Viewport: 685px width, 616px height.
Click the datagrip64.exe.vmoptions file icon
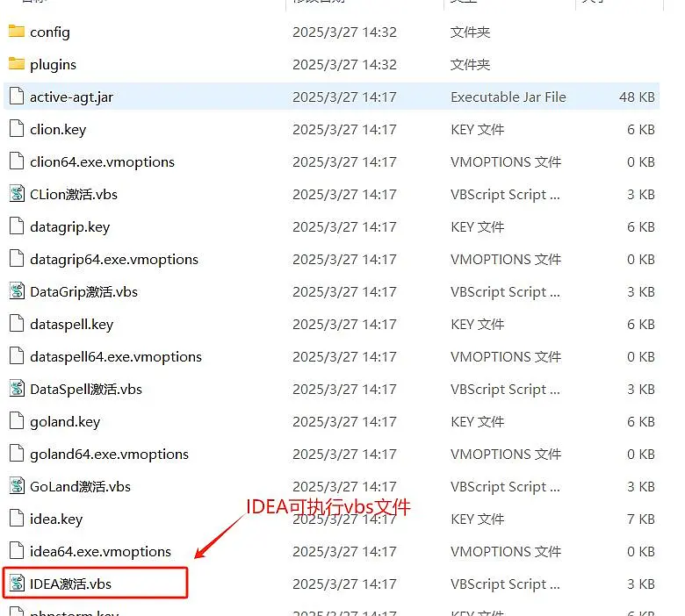(17, 259)
